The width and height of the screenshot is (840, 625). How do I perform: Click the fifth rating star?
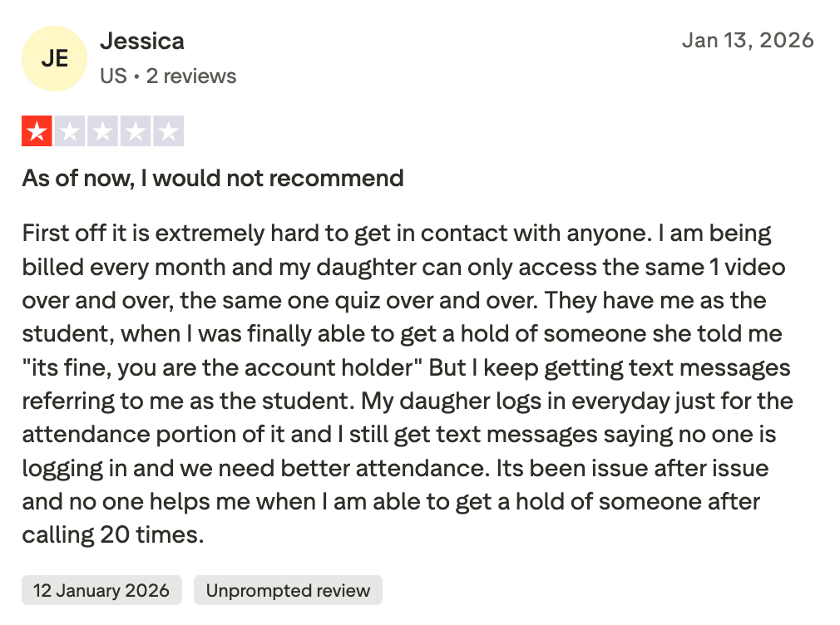(x=168, y=131)
